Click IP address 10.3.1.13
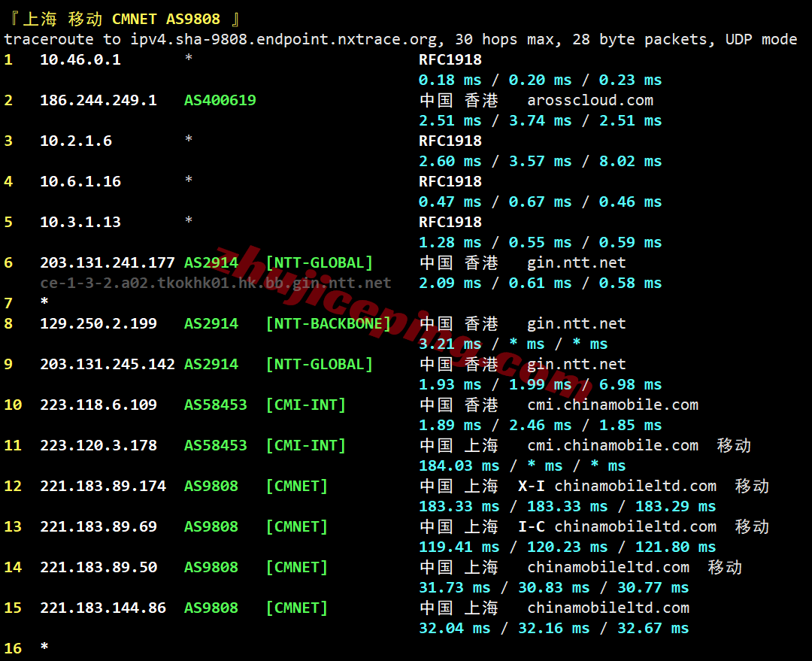812x661 pixels. click(80, 222)
